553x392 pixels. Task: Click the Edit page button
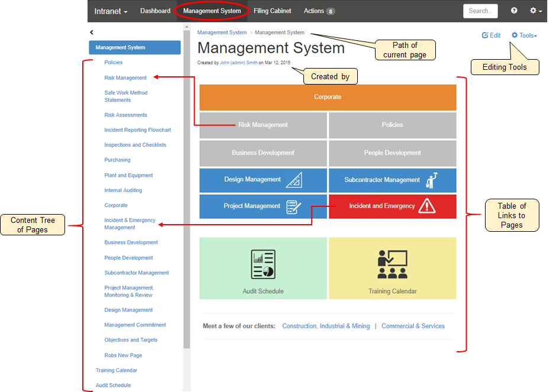pos(491,35)
